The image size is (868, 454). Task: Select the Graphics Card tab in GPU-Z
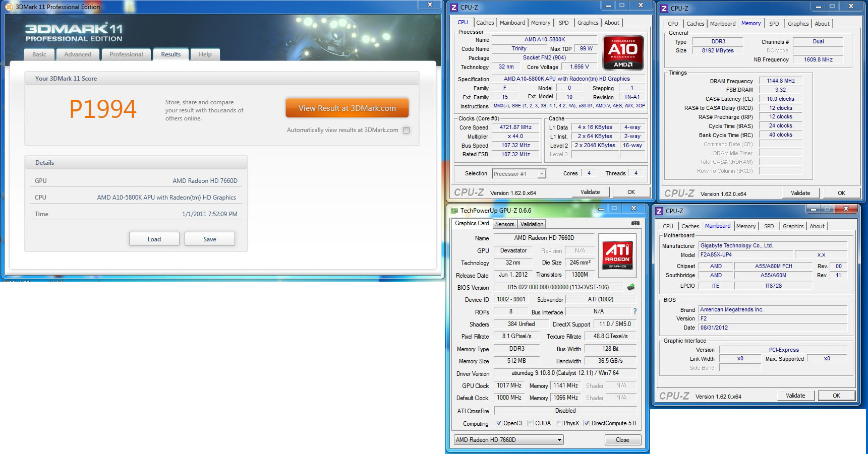tap(472, 223)
